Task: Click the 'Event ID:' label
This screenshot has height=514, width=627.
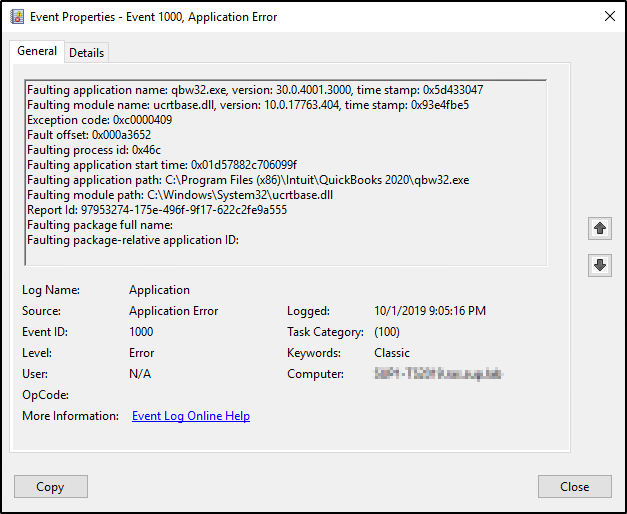Action: point(45,332)
